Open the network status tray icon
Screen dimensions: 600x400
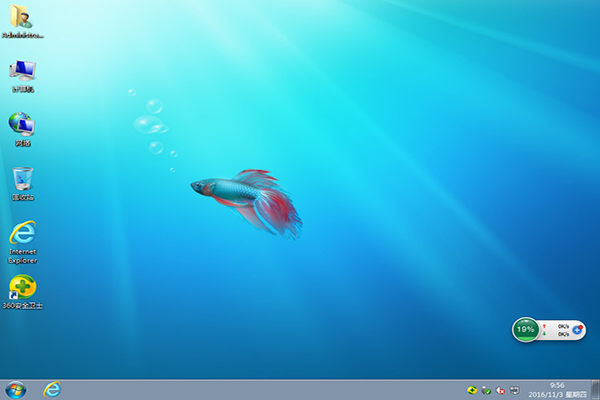click(x=515, y=390)
